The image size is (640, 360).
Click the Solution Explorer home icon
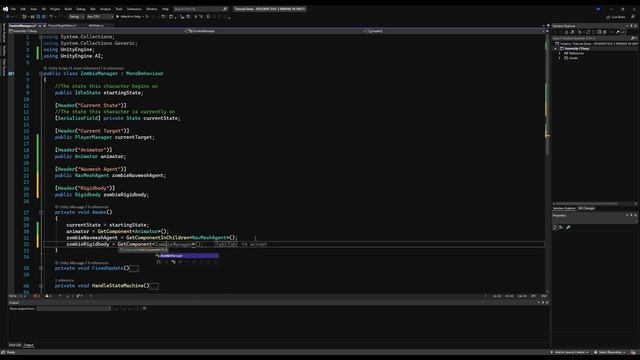click(566, 32)
